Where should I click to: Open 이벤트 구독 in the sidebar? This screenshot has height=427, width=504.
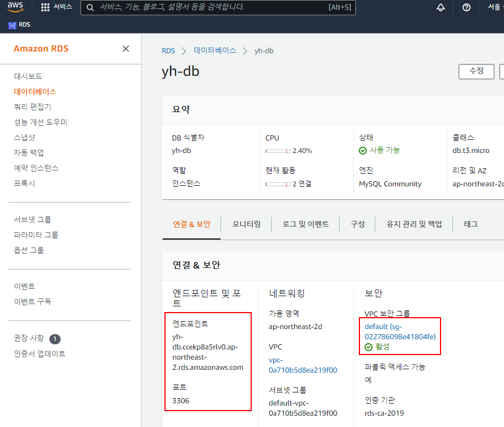tap(32, 301)
